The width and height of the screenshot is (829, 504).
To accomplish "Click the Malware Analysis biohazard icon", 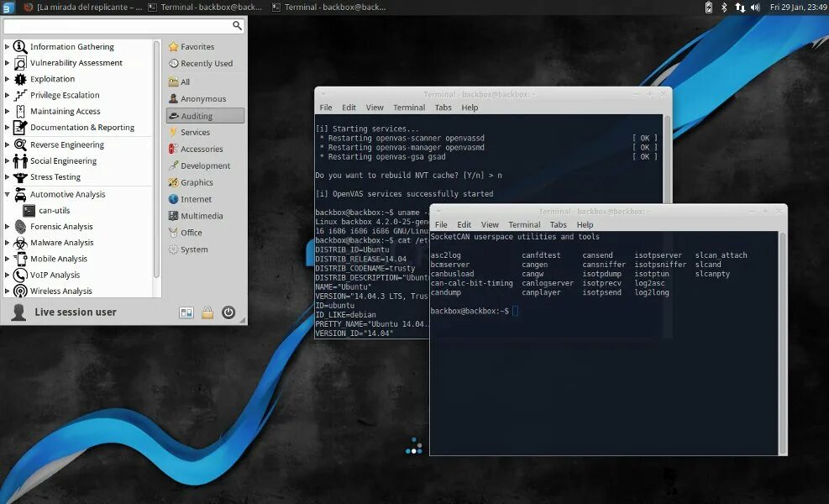I will click(x=20, y=243).
